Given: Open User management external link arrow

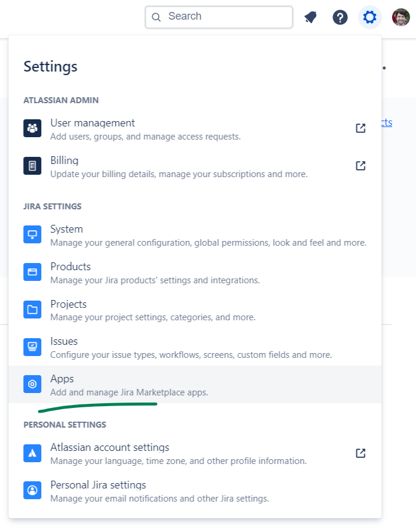Looking at the screenshot, I should pyautogui.click(x=360, y=128).
